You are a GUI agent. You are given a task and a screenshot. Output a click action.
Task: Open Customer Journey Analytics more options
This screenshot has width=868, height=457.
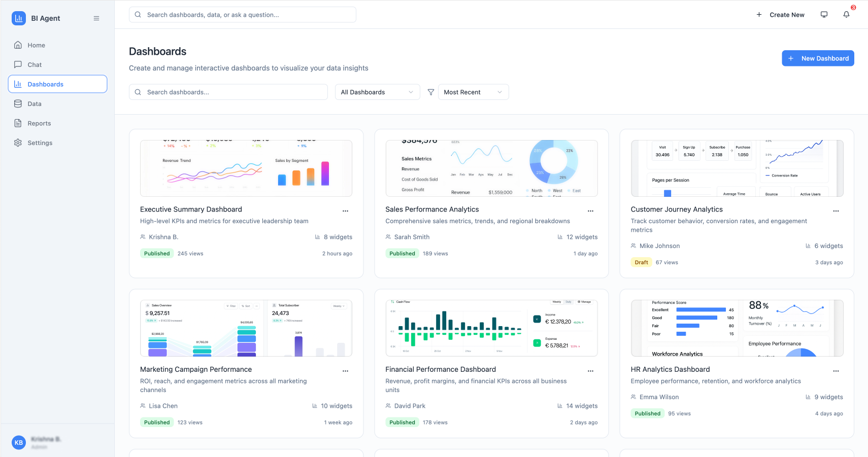[836, 210]
